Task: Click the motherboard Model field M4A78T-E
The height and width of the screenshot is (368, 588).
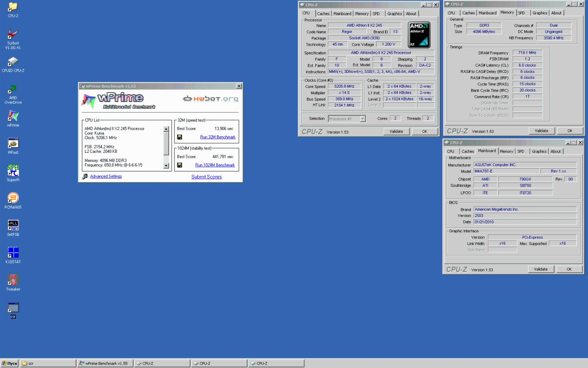Action: tap(506, 171)
